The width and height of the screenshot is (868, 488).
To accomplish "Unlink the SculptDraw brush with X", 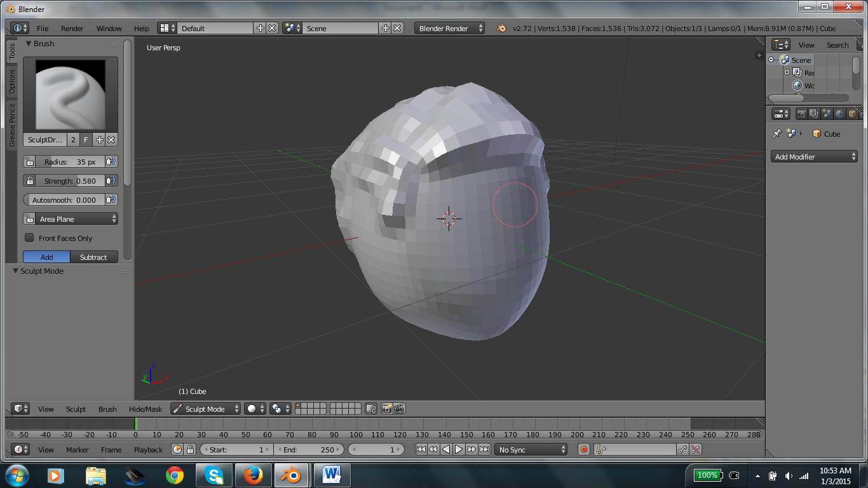I will click(x=111, y=140).
